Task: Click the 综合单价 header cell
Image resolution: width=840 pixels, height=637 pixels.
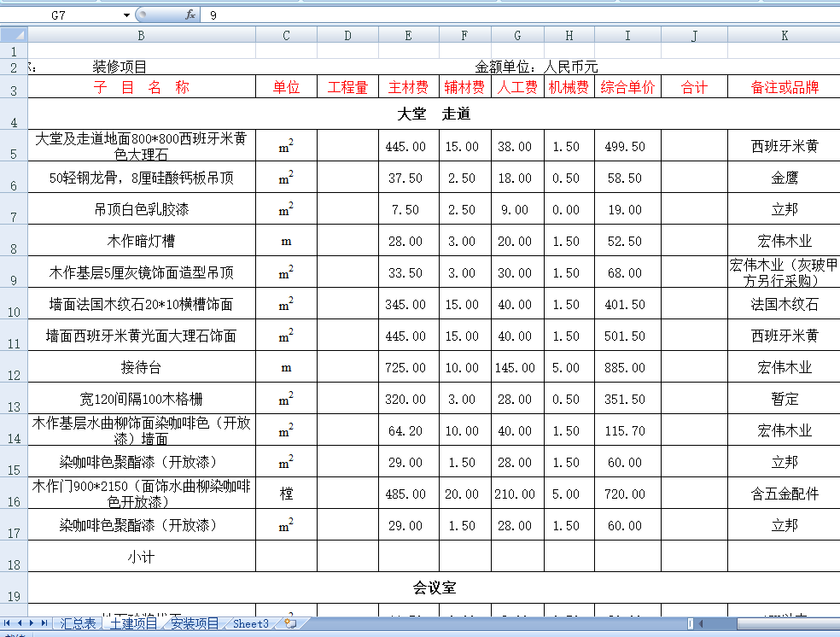Action: 627,87
